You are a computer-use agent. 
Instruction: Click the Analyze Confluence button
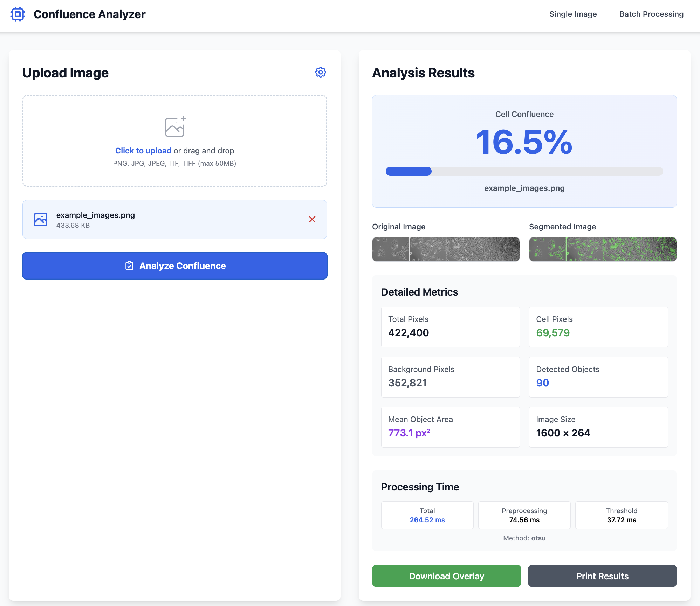[175, 266]
